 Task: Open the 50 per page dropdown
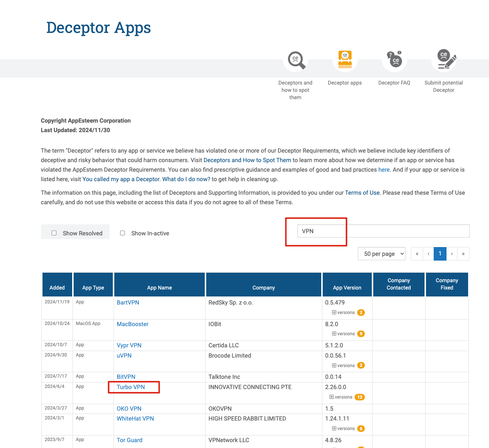381,254
